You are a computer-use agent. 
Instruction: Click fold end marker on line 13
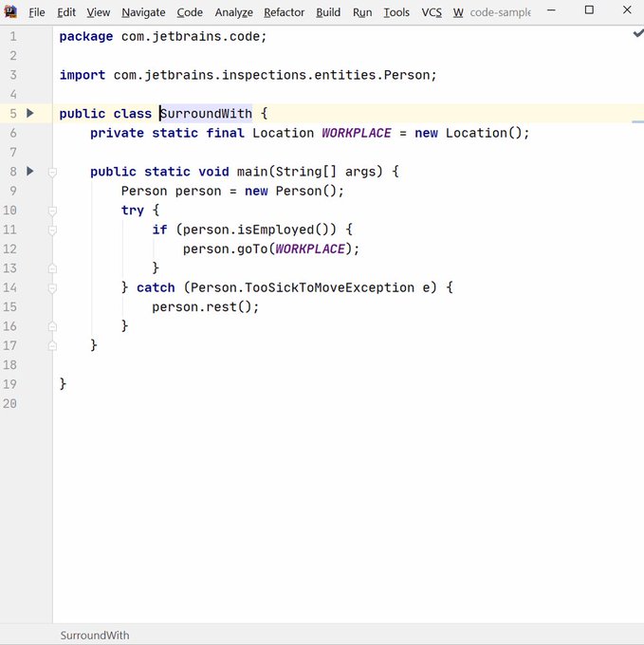click(52, 268)
